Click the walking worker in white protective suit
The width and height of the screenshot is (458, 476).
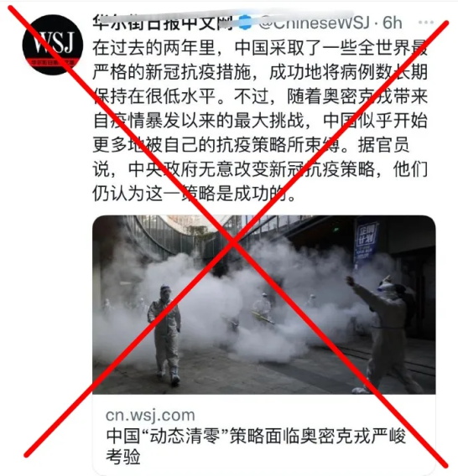(164, 334)
